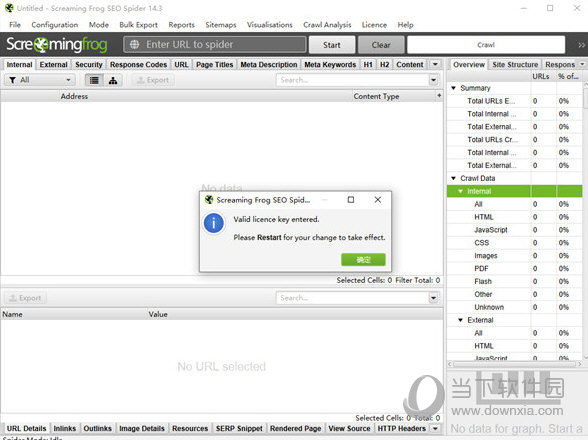Open the Sitemaps menu
588x440 pixels.
point(221,25)
